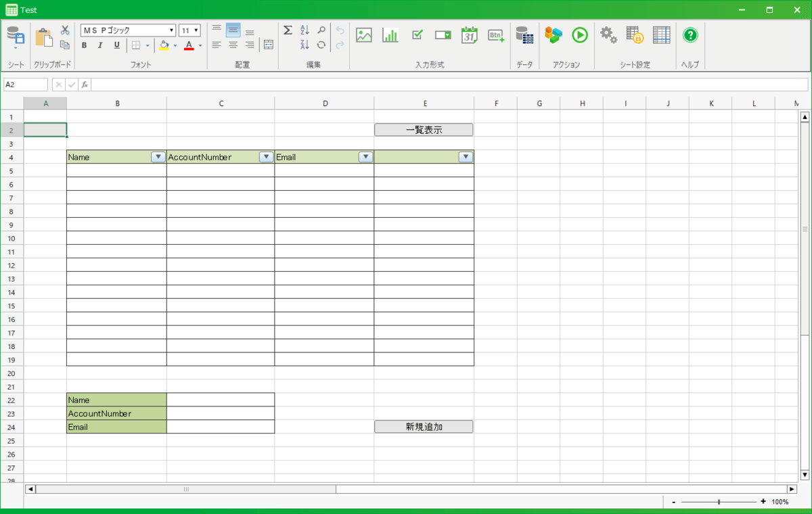The height and width of the screenshot is (514, 812).
Task: Click the search magnifier icon
Action: (321, 30)
